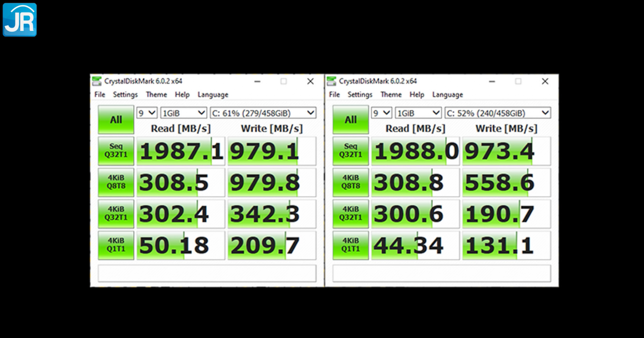Run the Seq Q32T1 test in left window
Screen dimensions: 644x338
(x=115, y=151)
